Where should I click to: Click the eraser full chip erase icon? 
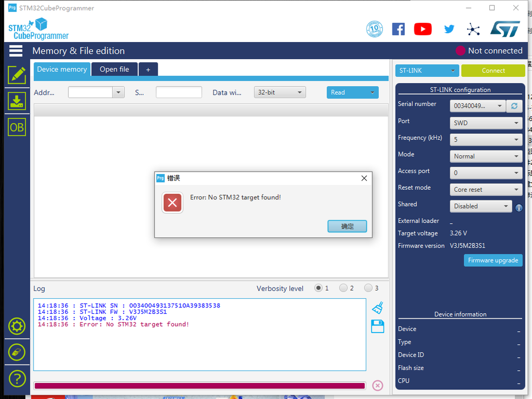click(x=17, y=353)
